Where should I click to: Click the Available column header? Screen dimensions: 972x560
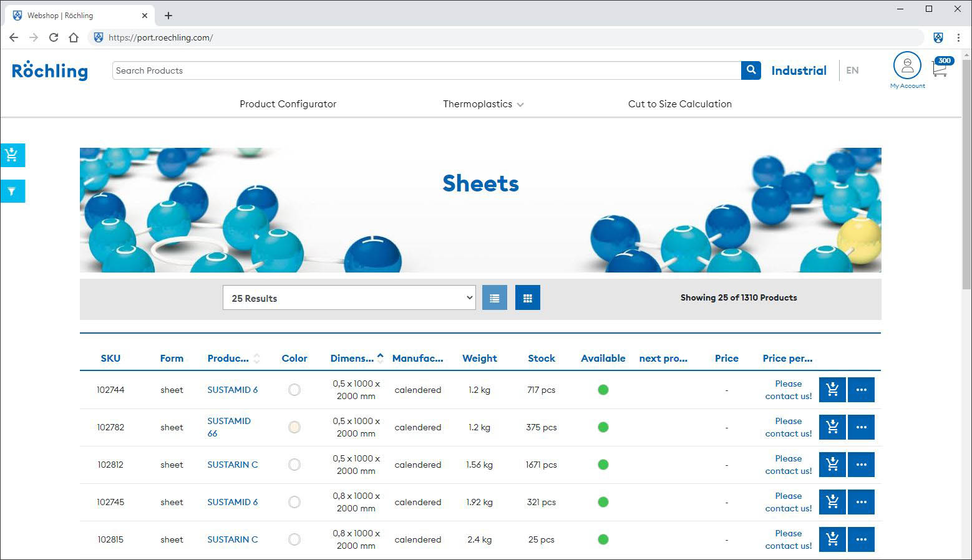click(x=603, y=359)
